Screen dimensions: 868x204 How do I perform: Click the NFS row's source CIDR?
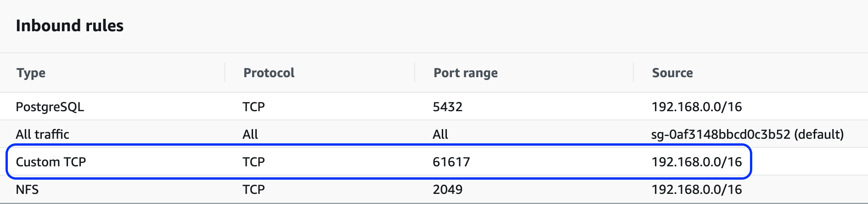tap(696, 190)
